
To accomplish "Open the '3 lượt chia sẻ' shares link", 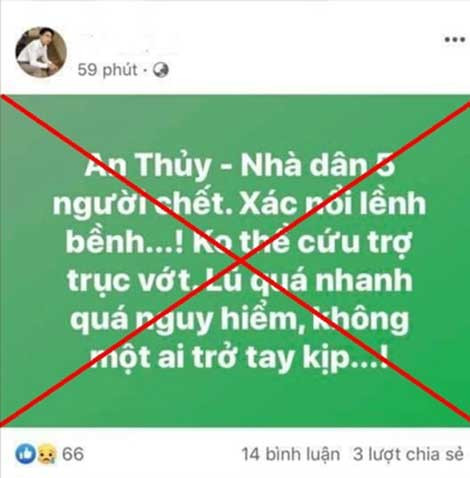I will pos(408,454).
